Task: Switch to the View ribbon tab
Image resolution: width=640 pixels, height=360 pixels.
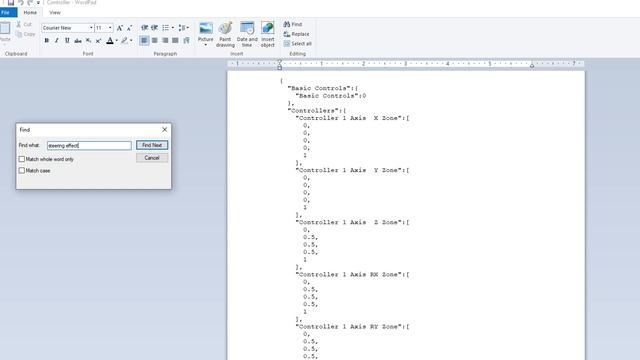Action: coord(55,13)
